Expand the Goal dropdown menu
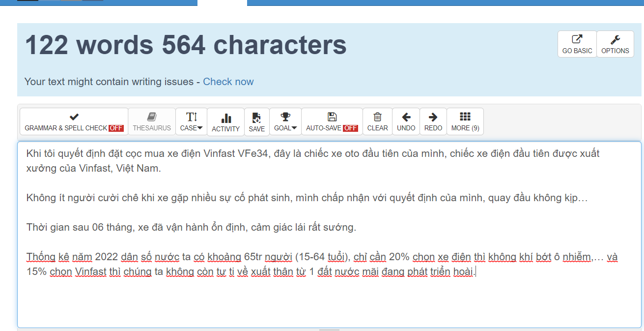The width and height of the screenshot is (644, 331). click(x=285, y=121)
